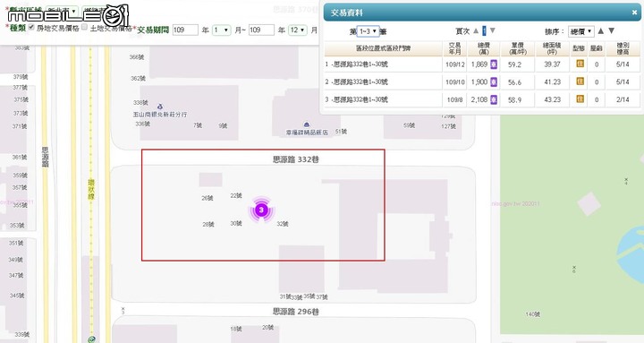Click floor value 2/14 in row 3
Viewport: 644px width, 343px height.
pyautogui.click(x=623, y=99)
